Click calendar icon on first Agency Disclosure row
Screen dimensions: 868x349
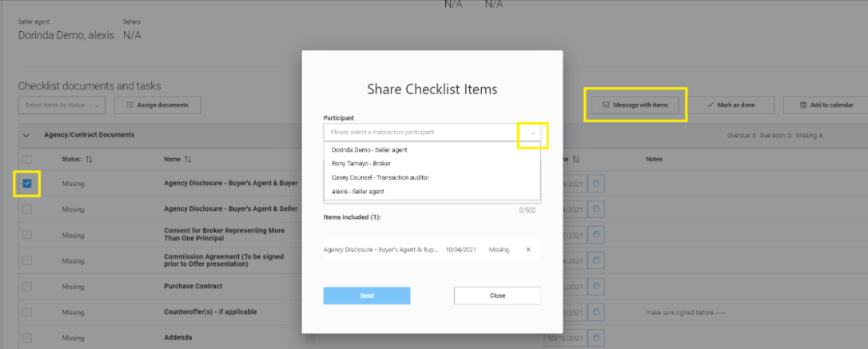(x=597, y=184)
